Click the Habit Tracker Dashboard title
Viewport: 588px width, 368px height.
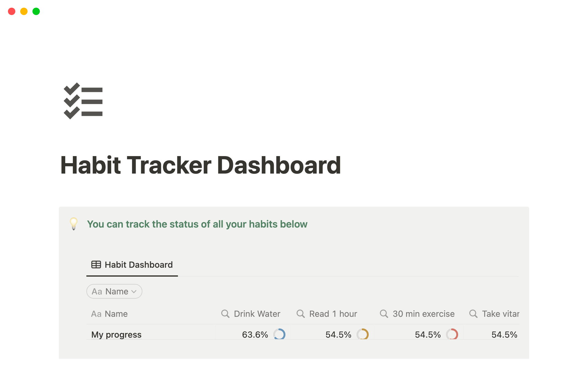pos(201,165)
